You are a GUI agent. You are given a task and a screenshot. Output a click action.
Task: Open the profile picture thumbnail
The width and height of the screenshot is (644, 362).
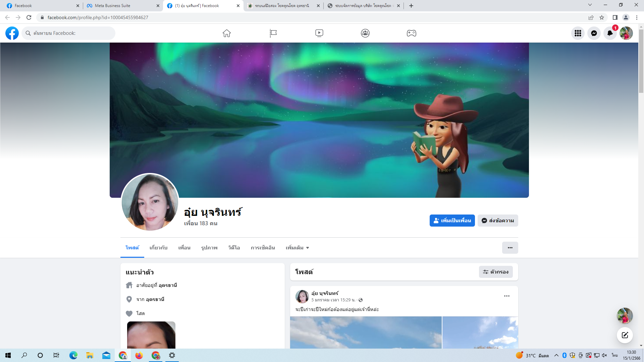coord(150,202)
